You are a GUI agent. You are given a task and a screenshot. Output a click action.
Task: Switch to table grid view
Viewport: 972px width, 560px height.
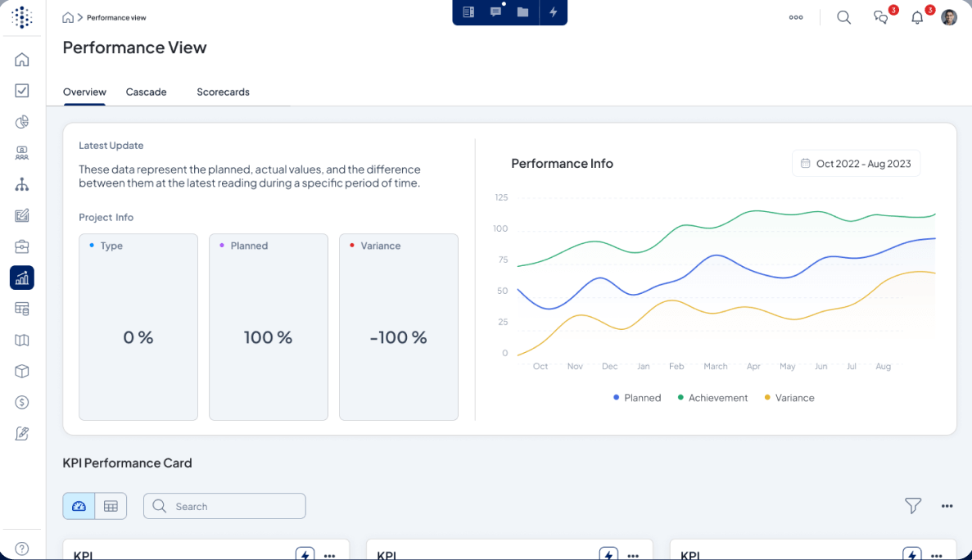pyautogui.click(x=111, y=506)
